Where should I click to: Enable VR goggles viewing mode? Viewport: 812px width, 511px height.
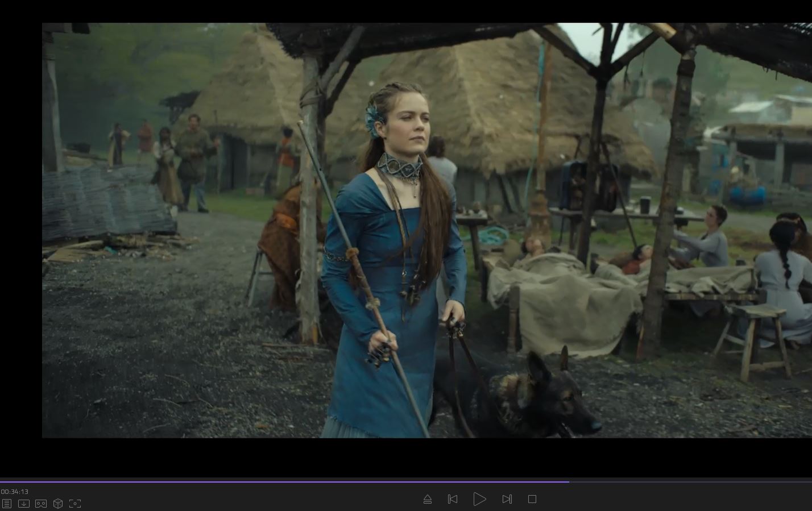pos(41,504)
